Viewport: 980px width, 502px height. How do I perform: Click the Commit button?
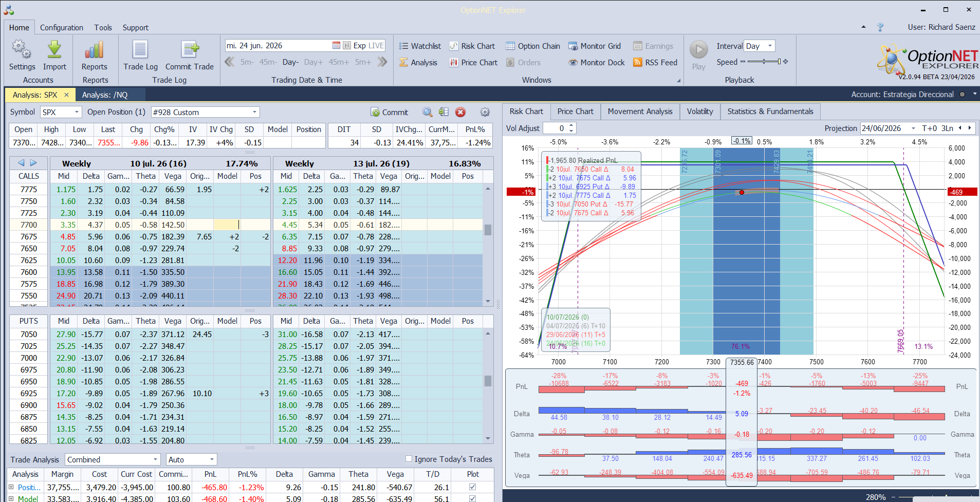(x=389, y=112)
